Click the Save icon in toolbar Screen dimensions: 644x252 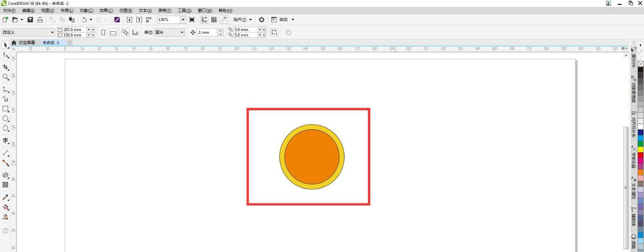pyautogui.click(x=30, y=20)
